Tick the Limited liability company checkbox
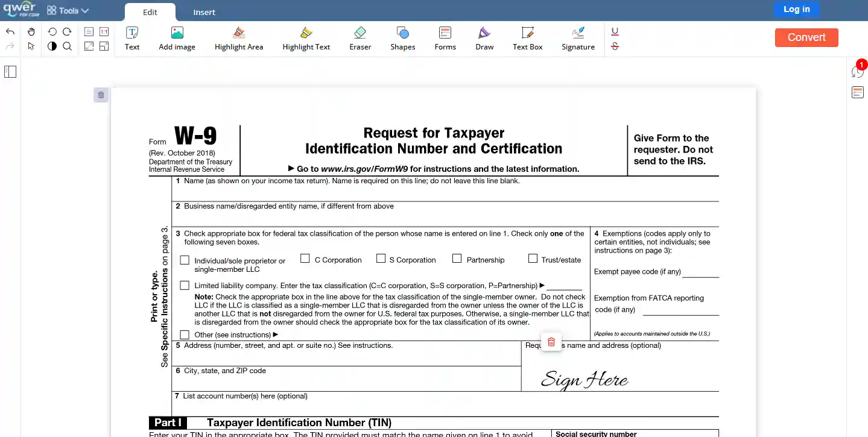 (x=185, y=285)
